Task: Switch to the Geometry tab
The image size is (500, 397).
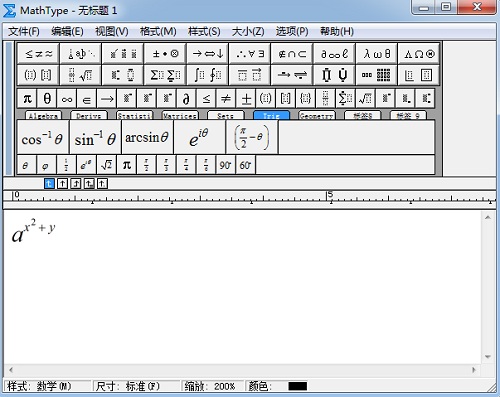Action: point(317,116)
